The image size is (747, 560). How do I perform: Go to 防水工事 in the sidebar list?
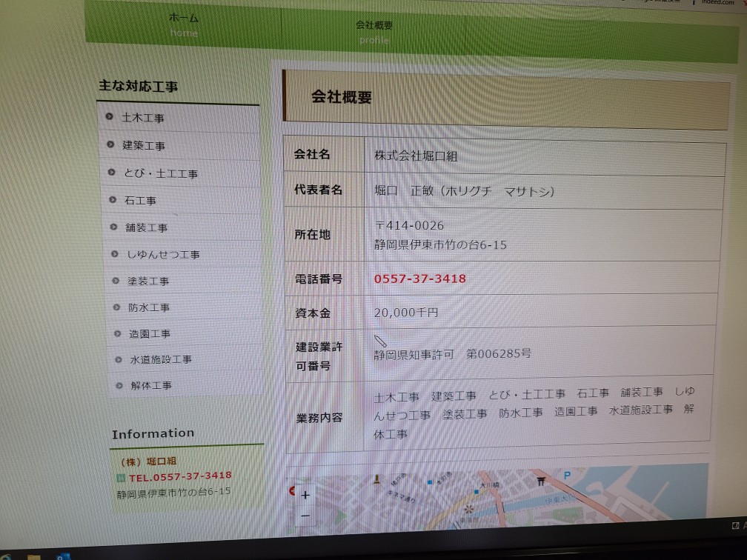point(149,307)
